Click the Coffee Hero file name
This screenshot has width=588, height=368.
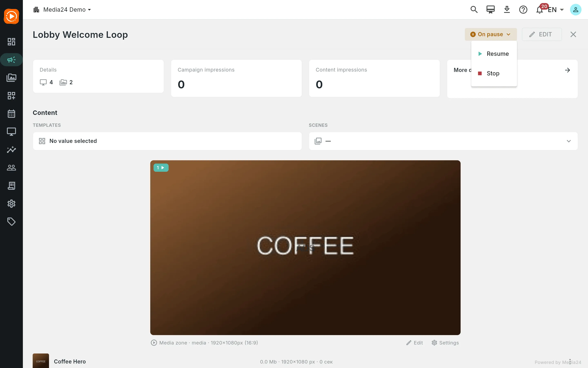[70, 361]
